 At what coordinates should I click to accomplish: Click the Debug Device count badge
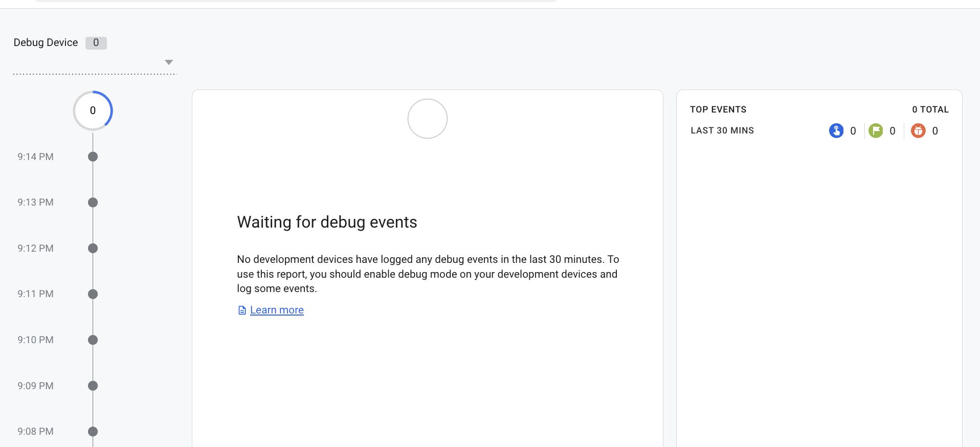(x=96, y=43)
